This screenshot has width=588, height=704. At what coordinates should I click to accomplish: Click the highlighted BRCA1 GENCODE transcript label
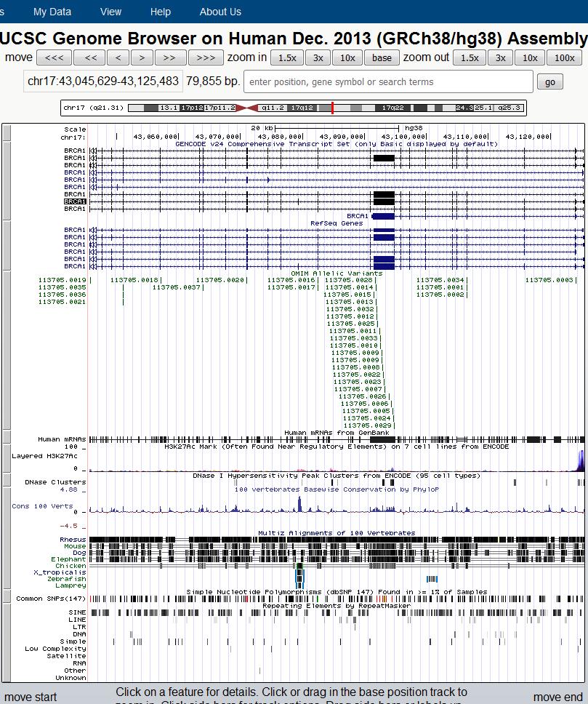tap(75, 201)
